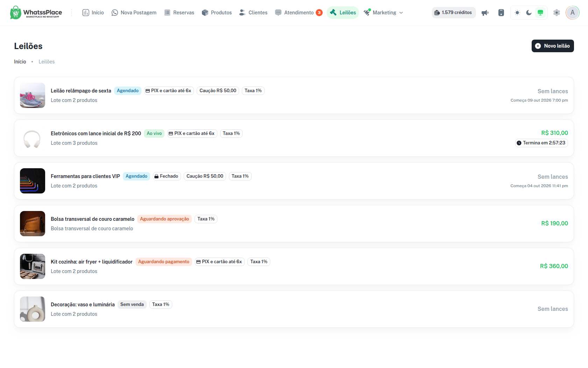The width and height of the screenshot is (588, 368).
Task: Click the Ao vivo status badge
Action: click(154, 134)
